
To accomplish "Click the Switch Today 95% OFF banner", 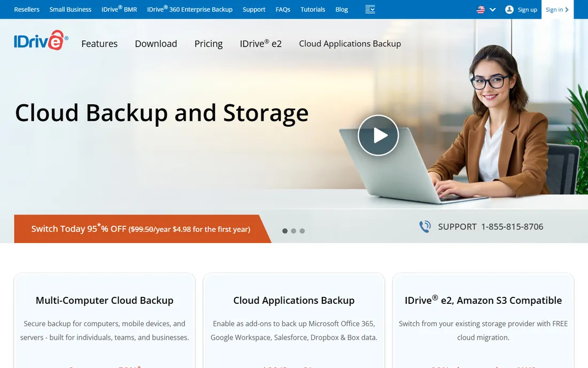I will tap(143, 229).
